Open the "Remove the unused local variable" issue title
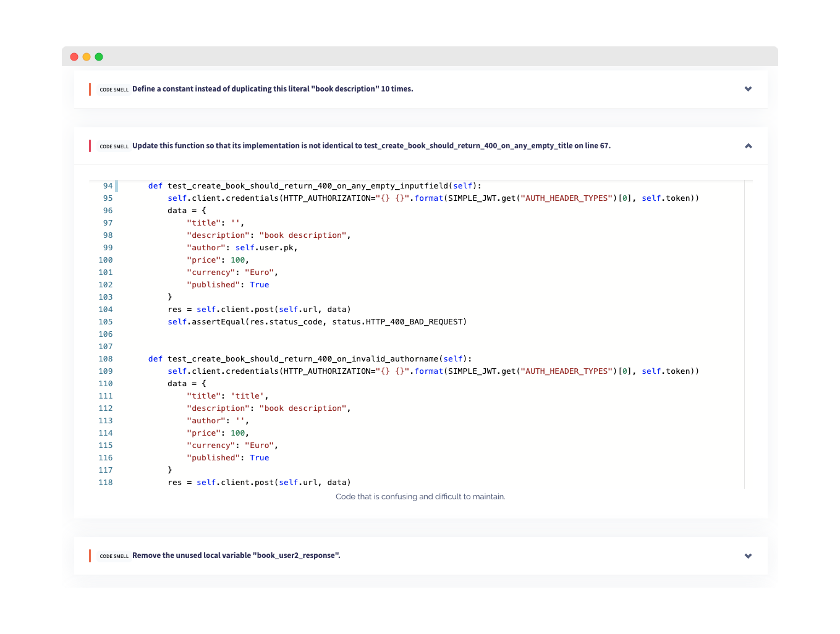 tap(236, 556)
